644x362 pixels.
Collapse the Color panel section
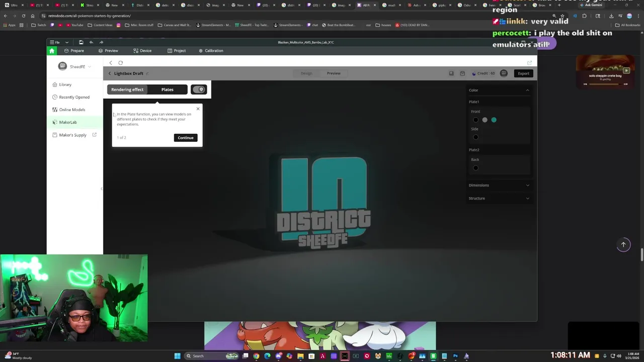527,90
